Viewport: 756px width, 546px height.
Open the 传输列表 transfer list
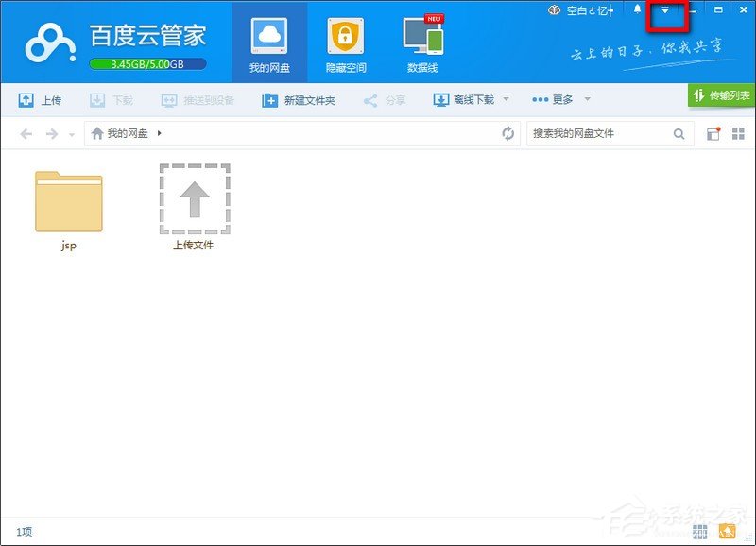[722, 95]
